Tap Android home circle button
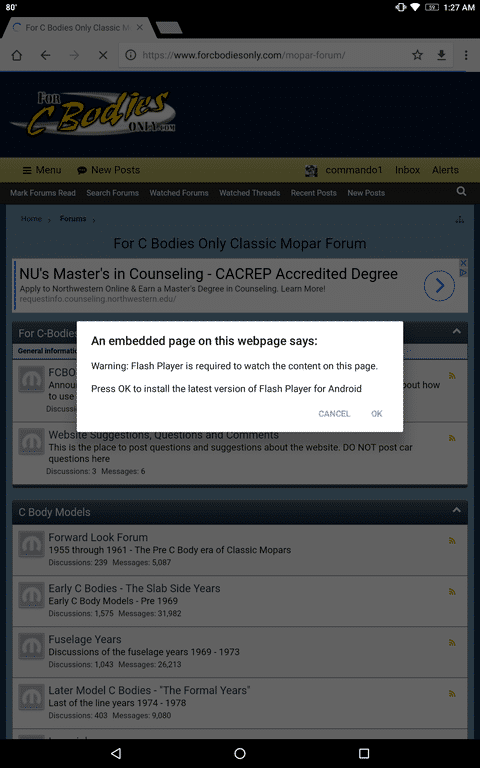The width and height of the screenshot is (480, 768). click(x=240, y=753)
